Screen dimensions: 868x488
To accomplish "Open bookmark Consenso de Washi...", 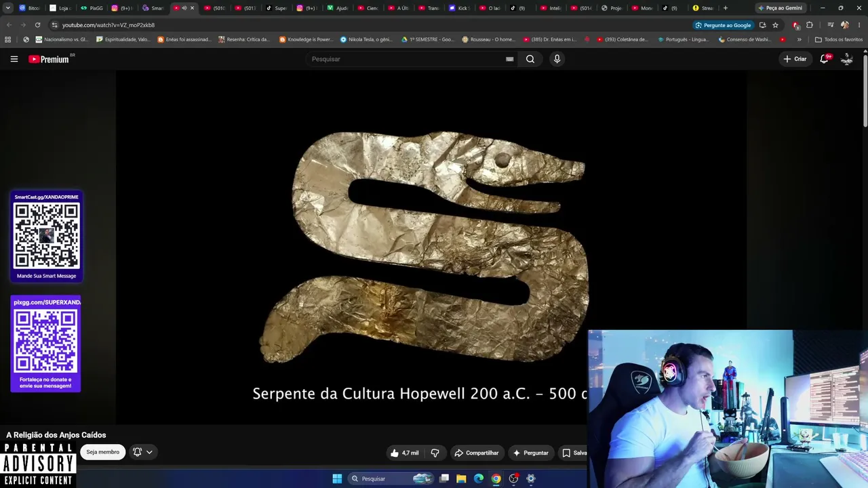I will (745, 39).
